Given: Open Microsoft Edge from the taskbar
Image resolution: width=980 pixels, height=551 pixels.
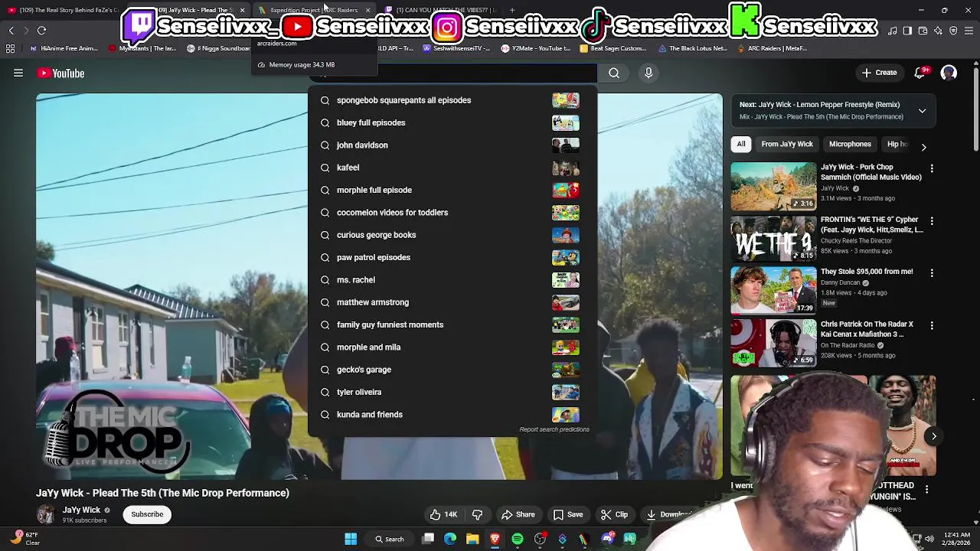Looking at the screenshot, I should tap(450, 540).
